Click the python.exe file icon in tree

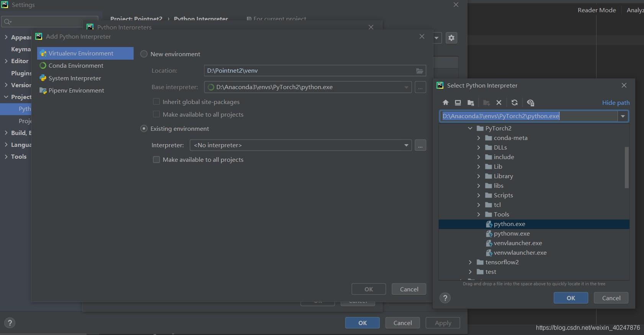(x=489, y=224)
